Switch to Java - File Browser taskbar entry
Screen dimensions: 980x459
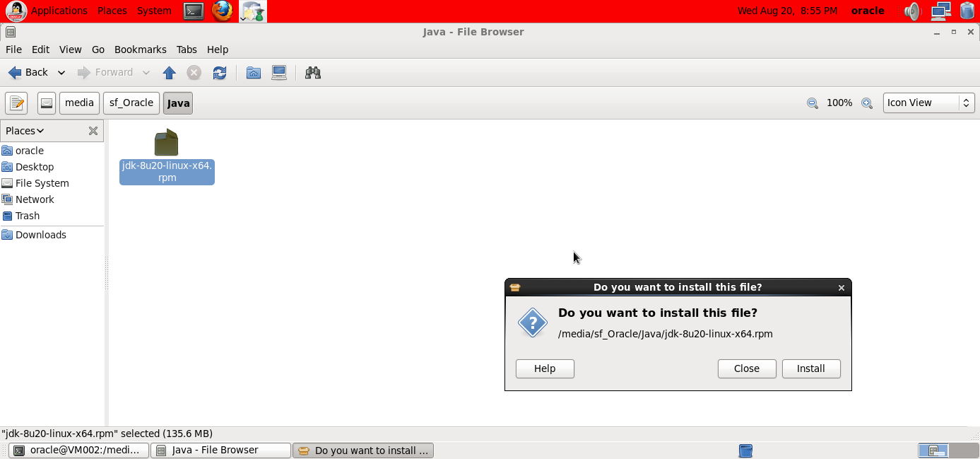[x=221, y=451]
